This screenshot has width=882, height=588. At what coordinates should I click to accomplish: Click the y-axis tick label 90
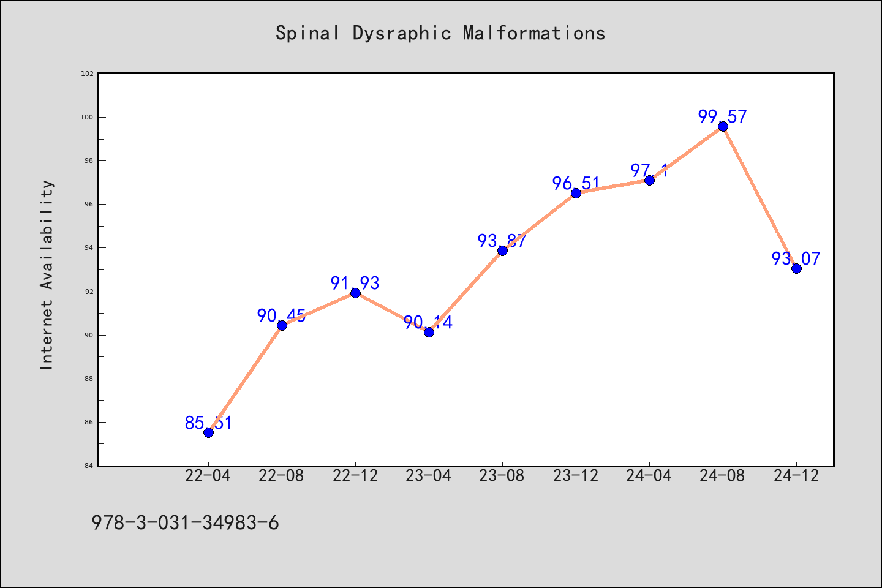click(x=89, y=335)
